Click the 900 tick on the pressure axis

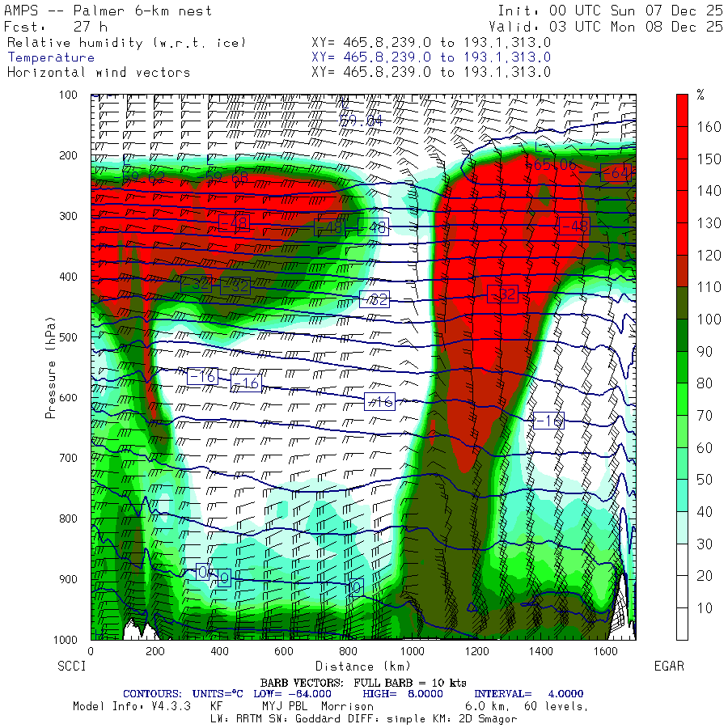tap(68, 579)
